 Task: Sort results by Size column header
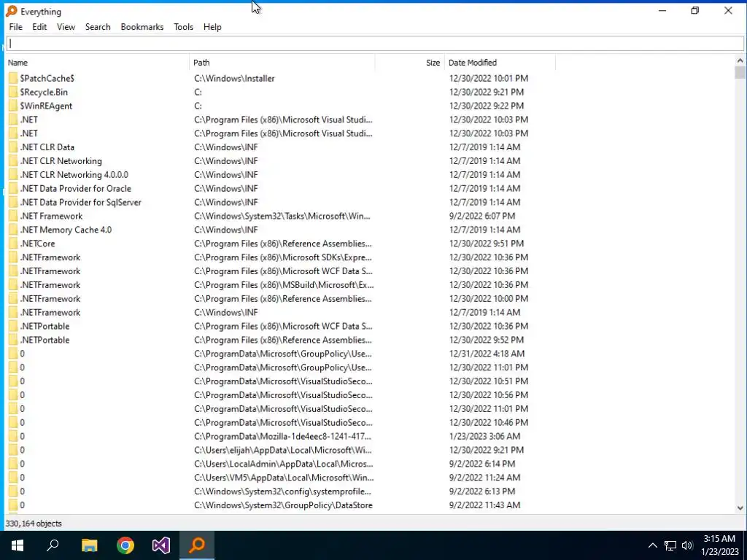410,63
